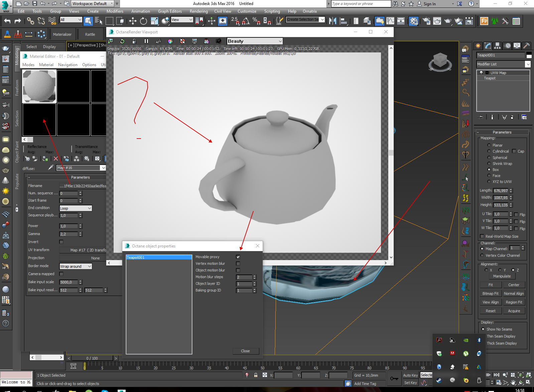Open the Render Setup teapot icon

426,21
